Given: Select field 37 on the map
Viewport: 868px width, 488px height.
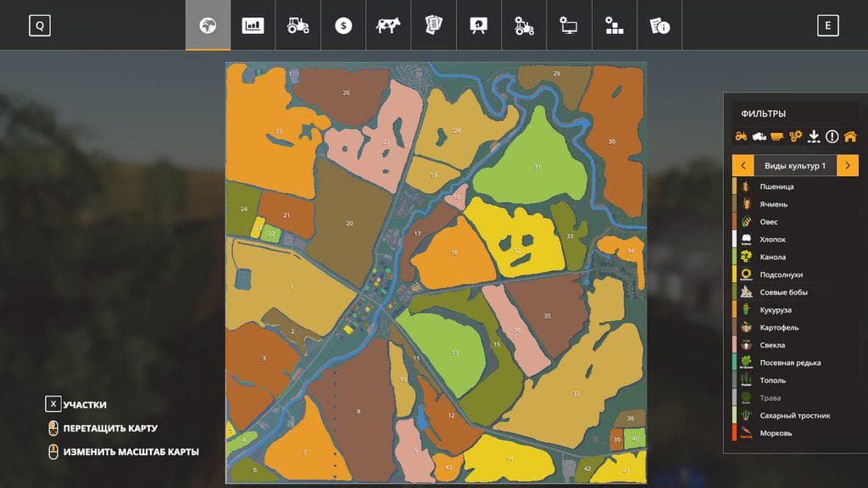Looking at the screenshot, I should pyautogui.click(x=576, y=387).
